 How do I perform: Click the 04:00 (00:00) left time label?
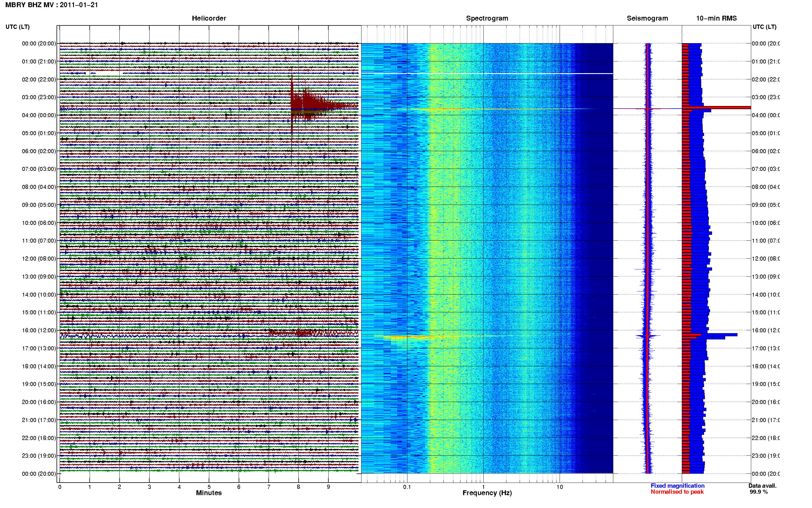click(39, 115)
